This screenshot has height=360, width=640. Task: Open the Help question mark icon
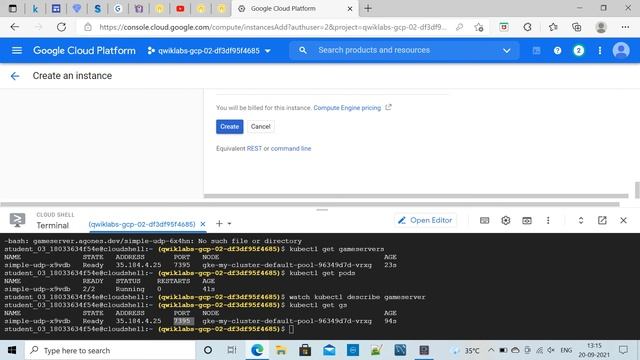(x=557, y=51)
